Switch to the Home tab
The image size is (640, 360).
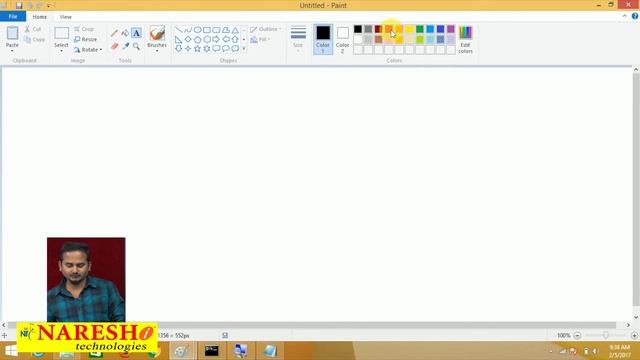click(x=40, y=17)
